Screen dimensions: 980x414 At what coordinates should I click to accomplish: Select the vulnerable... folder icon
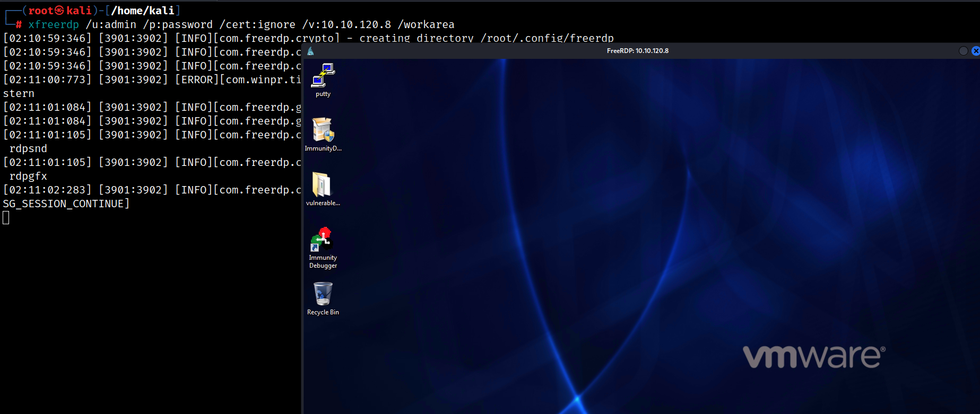pos(323,189)
